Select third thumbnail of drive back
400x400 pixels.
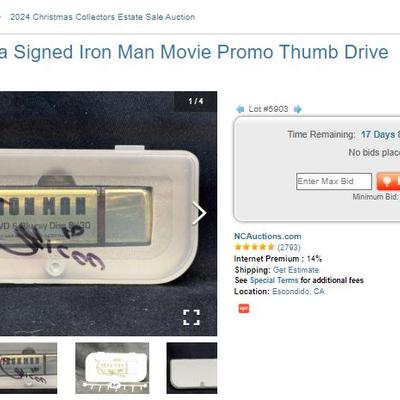[192, 368]
